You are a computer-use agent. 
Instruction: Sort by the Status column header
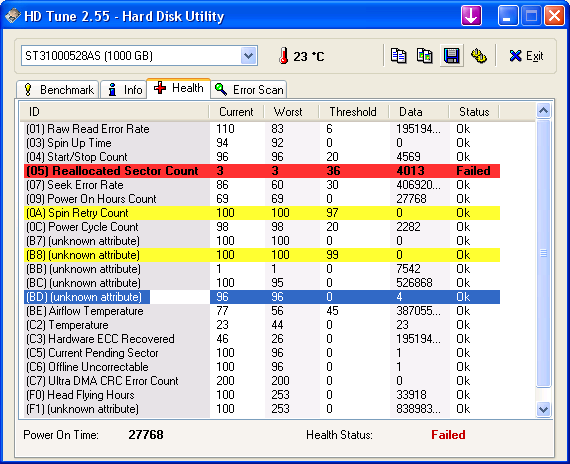(x=474, y=112)
